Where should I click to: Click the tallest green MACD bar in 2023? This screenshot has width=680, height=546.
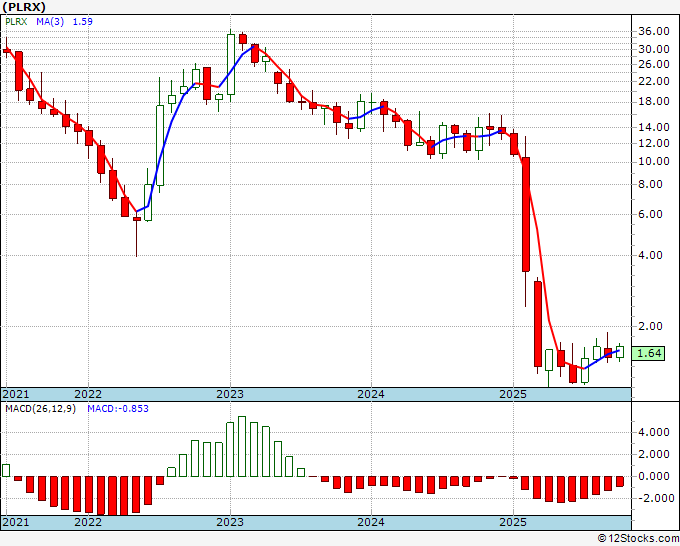click(242, 447)
